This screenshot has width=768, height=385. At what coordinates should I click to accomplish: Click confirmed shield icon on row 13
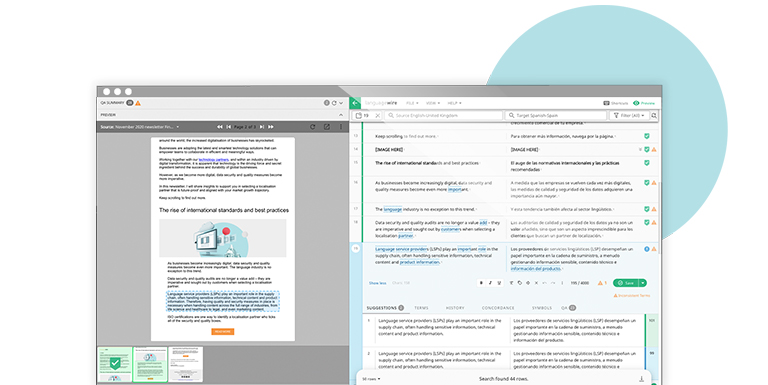tap(647, 136)
